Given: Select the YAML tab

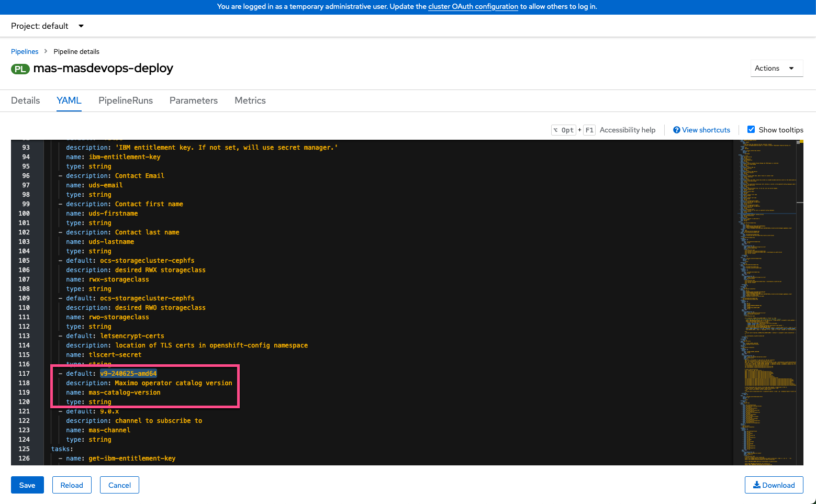Looking at the screenshot, I should click(x=69, y=100).
